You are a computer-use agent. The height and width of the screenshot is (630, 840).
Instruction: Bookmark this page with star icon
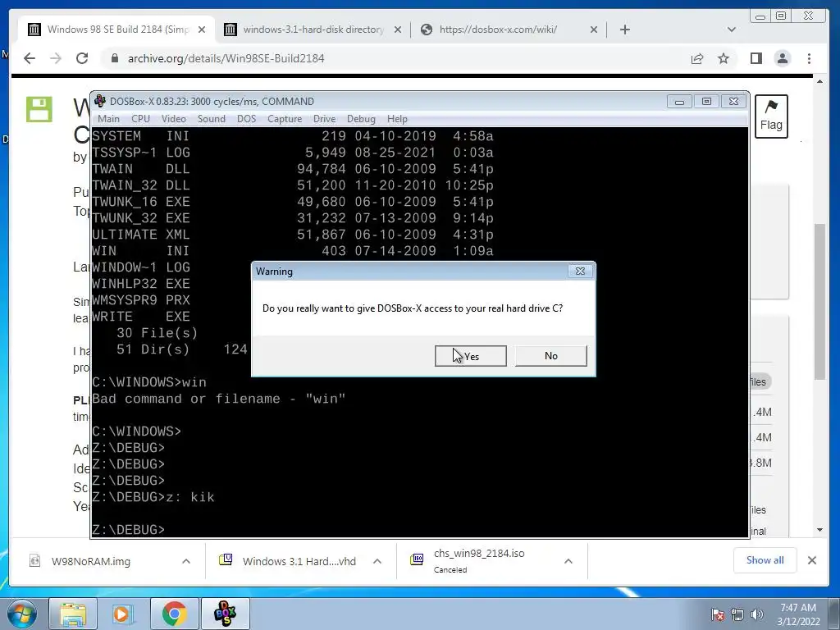coord(724,58)
